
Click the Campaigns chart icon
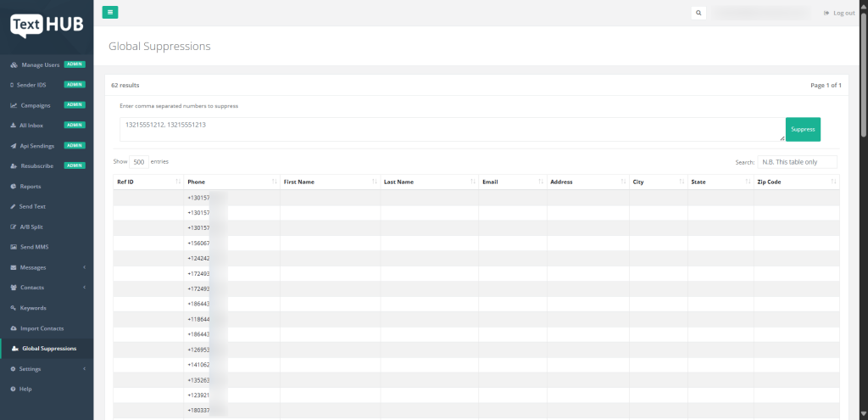(x=13, y=105)
